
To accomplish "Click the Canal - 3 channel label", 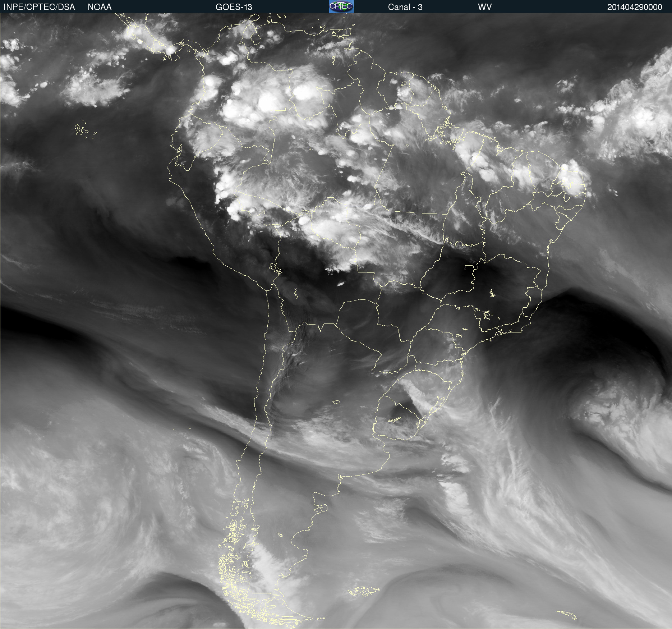I will point(405,7).
